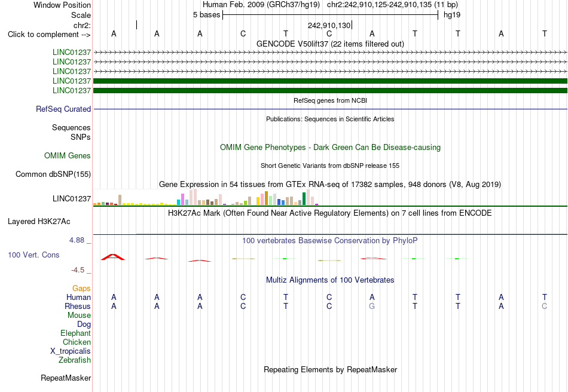Click the '5 bases' scale bar text
The image size is (568, 392).
coord(206,15)
